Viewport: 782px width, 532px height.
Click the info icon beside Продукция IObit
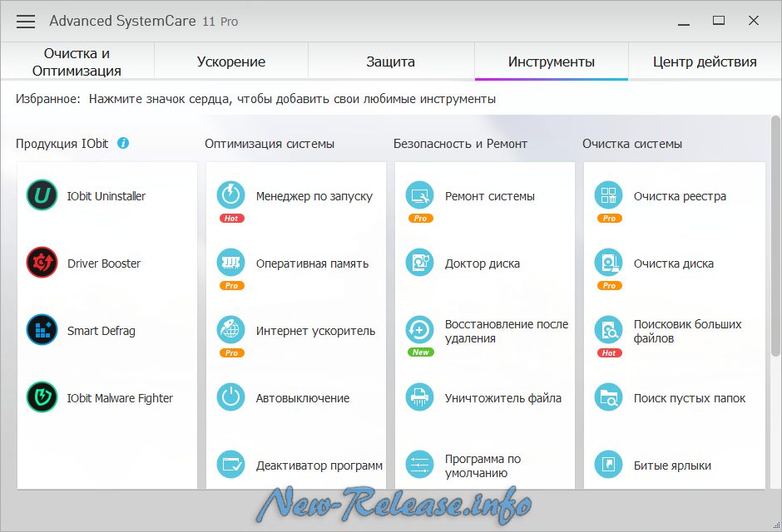123,143
